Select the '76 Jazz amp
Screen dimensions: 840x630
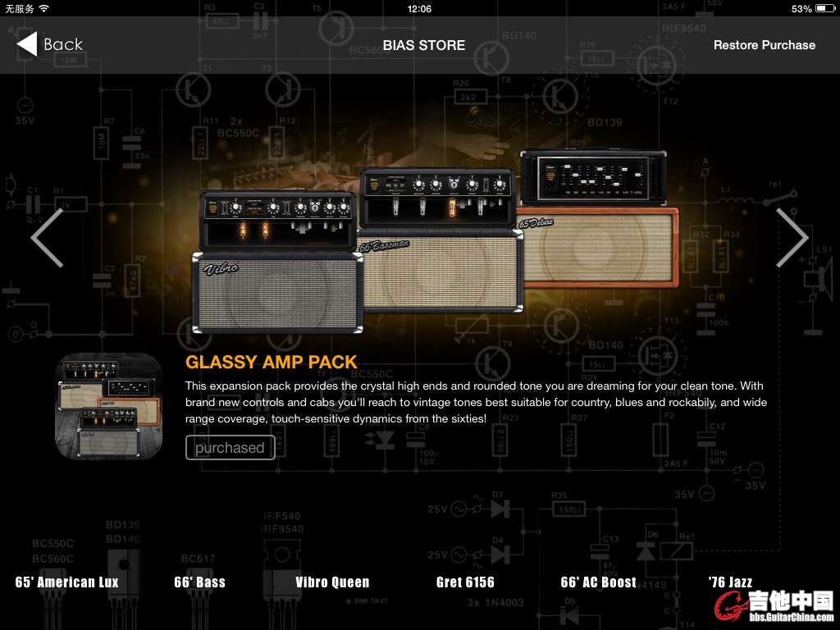point(730,582)
